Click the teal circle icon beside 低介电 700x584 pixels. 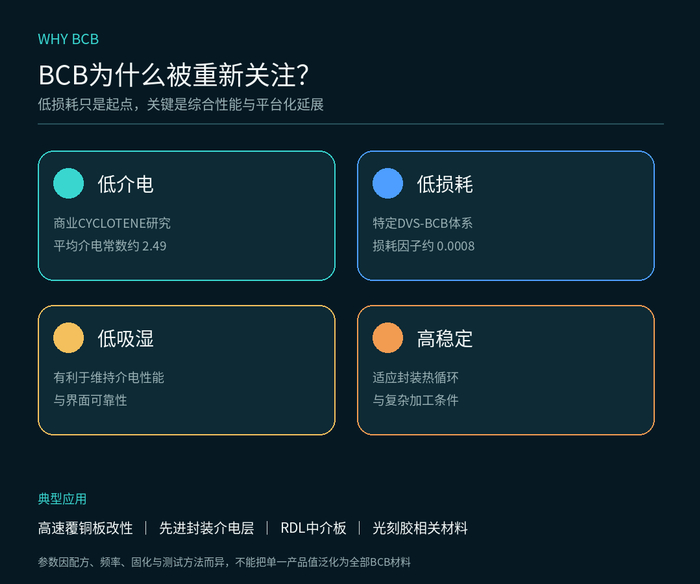[x=68, y=183]
